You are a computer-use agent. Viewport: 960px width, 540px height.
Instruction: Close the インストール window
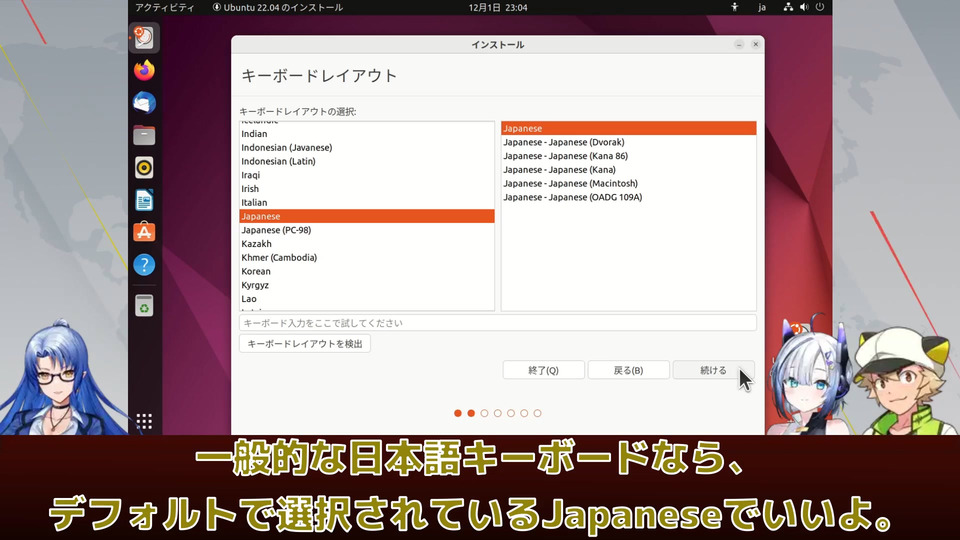756,45
